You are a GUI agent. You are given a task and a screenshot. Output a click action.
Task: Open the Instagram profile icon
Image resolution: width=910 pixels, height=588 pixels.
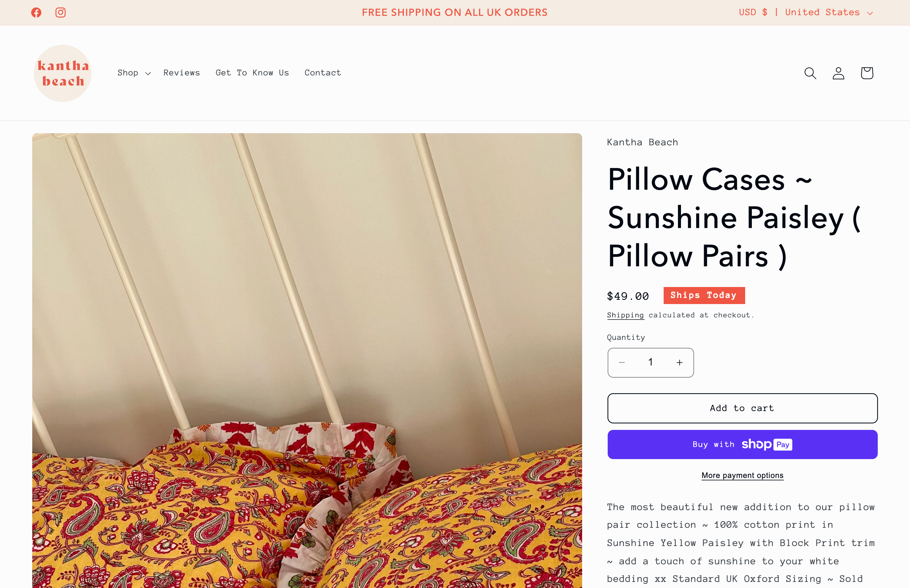point(61,12)
